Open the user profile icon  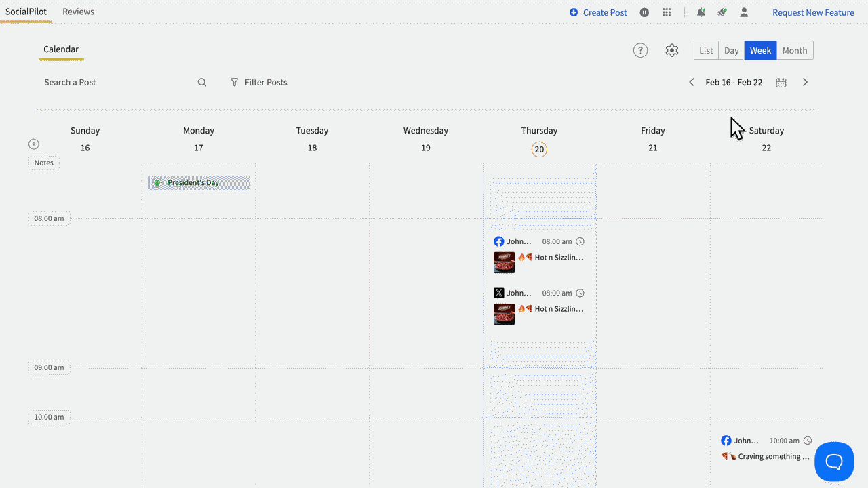click(744, 12)
